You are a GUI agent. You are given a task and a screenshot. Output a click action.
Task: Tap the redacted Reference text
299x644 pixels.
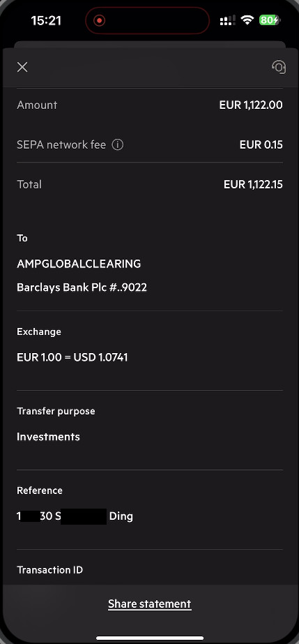tap(75, 516)
